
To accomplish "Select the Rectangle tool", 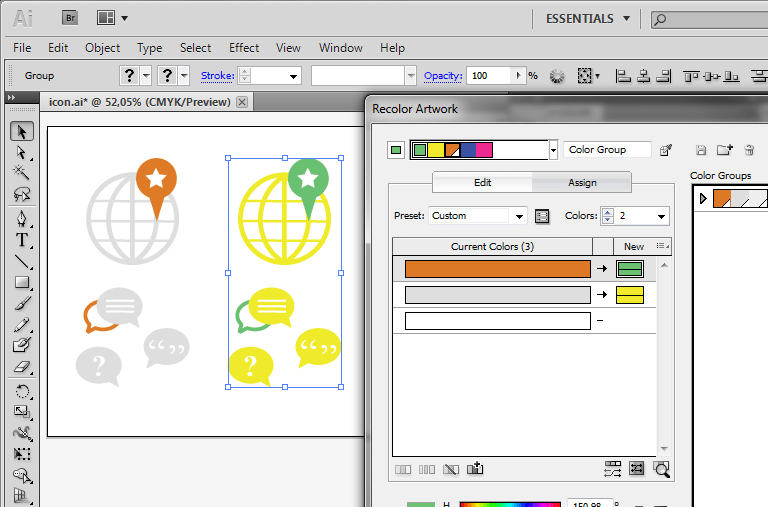I will [22, 282].
